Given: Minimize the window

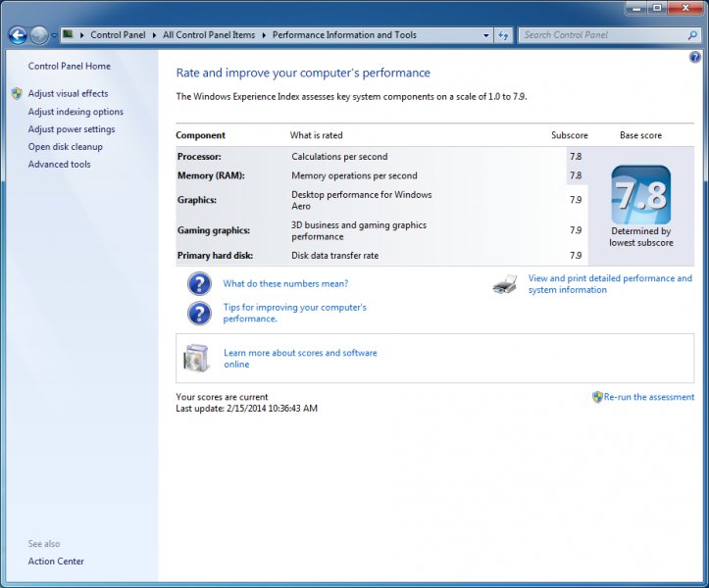Looking at the screenshot, I should [636, 8].
